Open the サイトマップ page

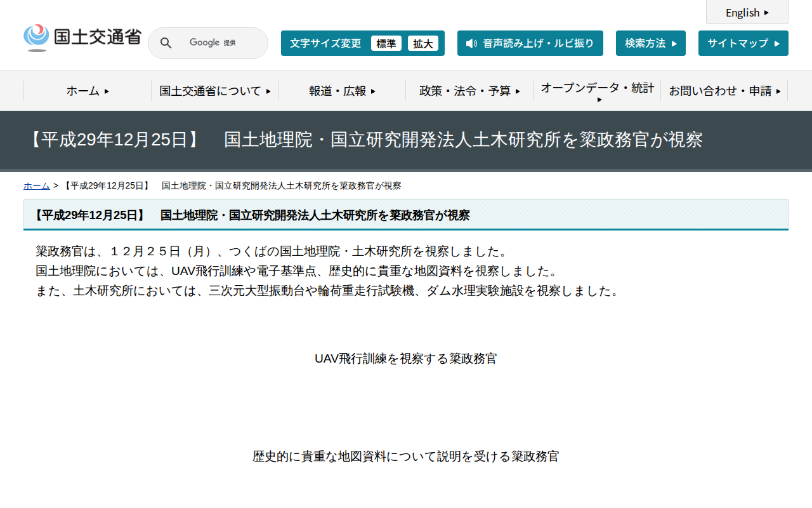(x=739, y=43)
